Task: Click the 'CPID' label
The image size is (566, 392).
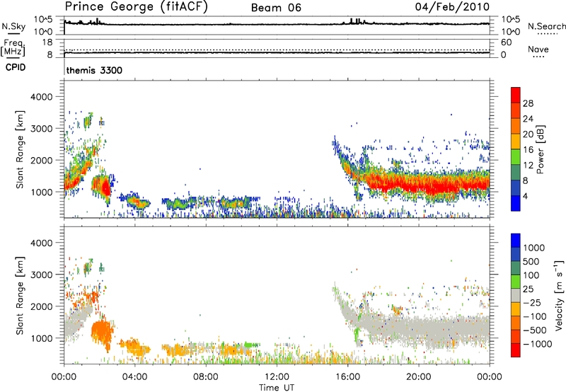Action: [x=16, y=67]
